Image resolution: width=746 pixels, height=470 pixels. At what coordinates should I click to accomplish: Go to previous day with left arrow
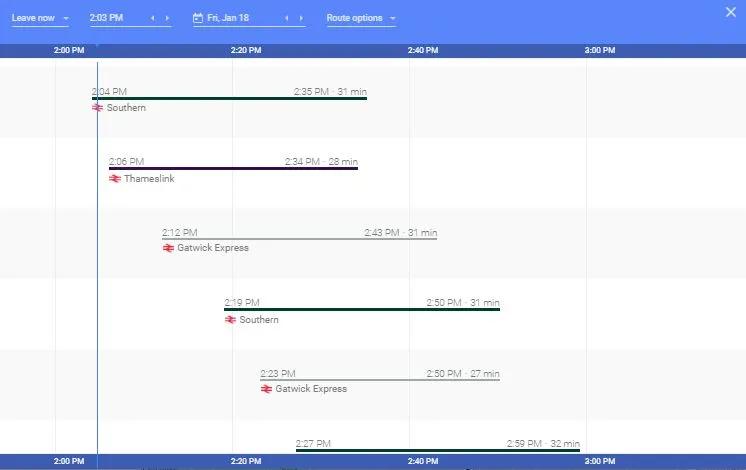(x=286, y=18)
